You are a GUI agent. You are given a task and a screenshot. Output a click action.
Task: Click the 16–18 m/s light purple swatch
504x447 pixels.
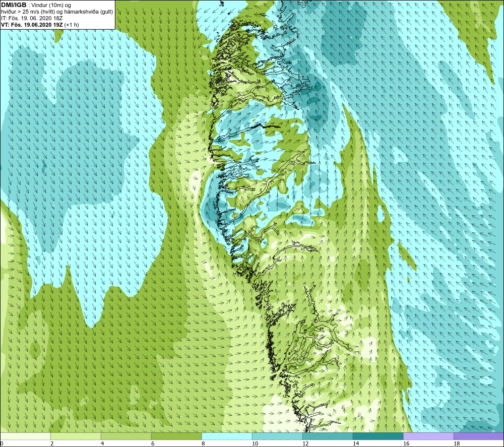(x=428, y=436)
